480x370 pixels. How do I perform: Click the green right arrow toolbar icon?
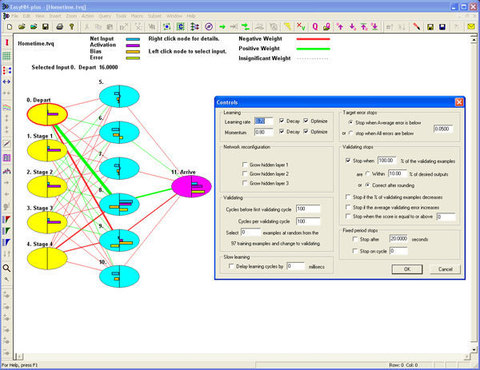pyautogui.click(x=222, y=27)
